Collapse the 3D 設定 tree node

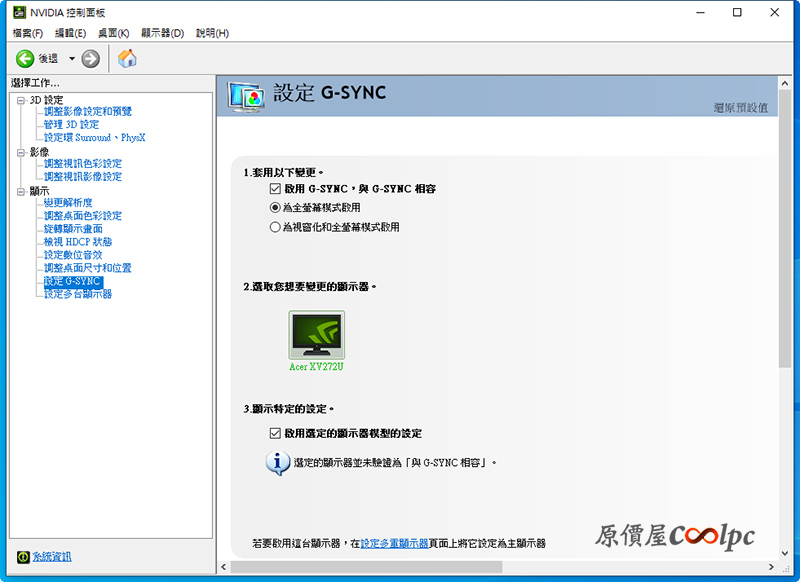[21, 100]
